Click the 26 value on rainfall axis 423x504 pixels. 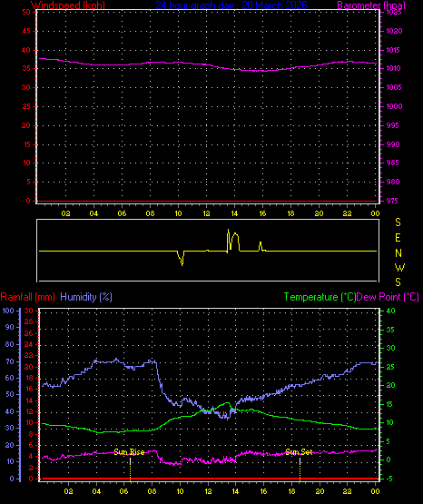28,333
